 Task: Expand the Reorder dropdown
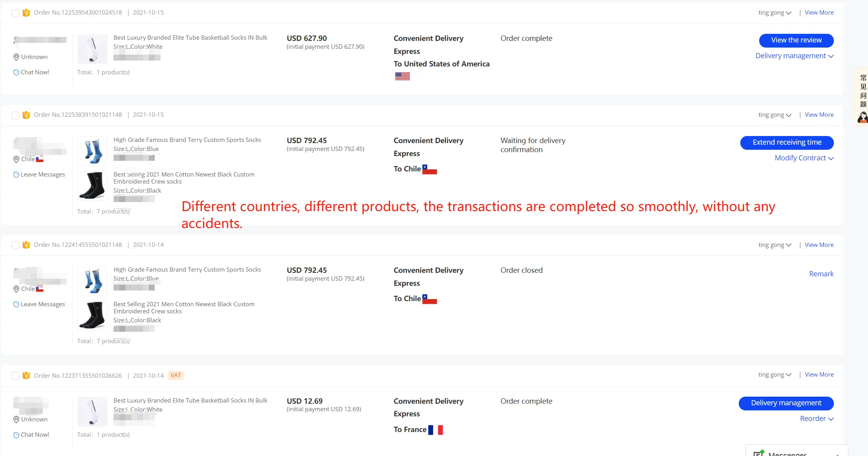click(x=817, y=419)
